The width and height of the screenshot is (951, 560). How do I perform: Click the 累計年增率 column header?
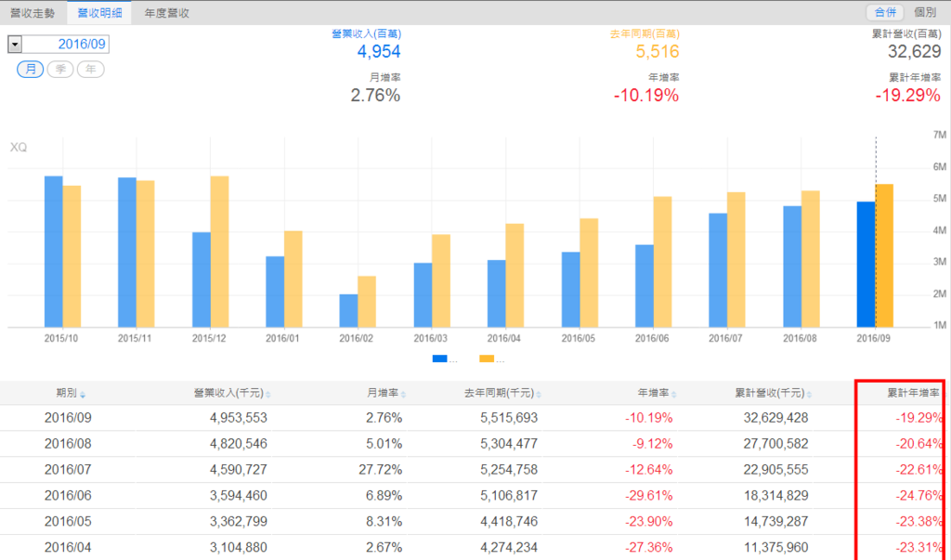914,393
